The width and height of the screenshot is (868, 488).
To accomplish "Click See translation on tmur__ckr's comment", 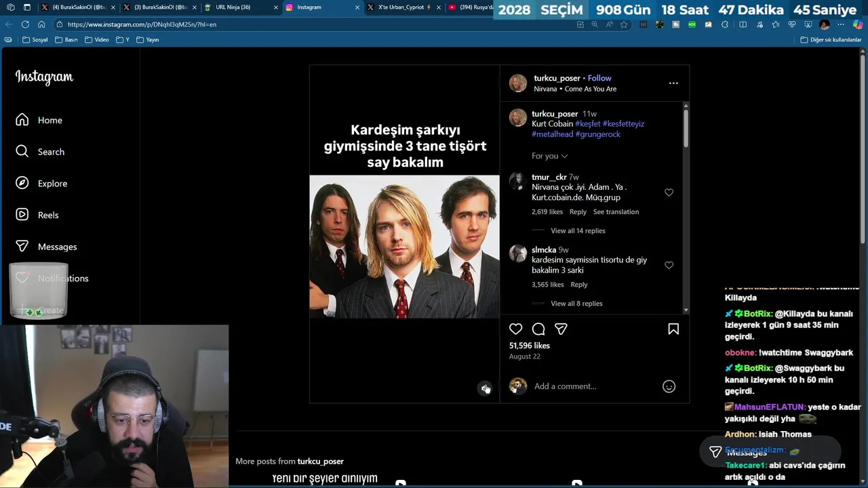I will (x=616, y=211).
